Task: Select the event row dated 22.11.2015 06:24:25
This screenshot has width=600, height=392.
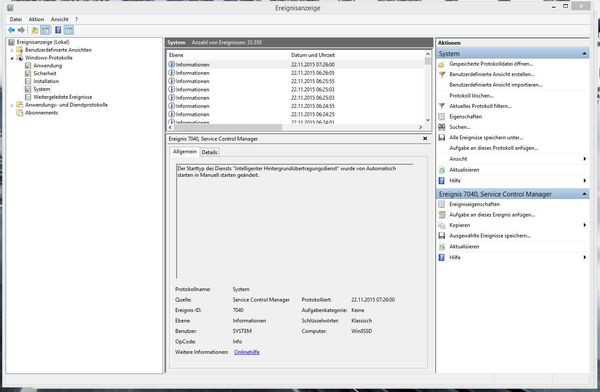Action: 296,114
